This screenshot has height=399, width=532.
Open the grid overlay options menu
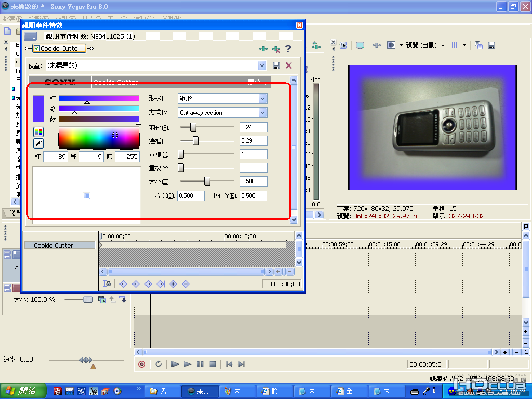click(x=464, y=45)
